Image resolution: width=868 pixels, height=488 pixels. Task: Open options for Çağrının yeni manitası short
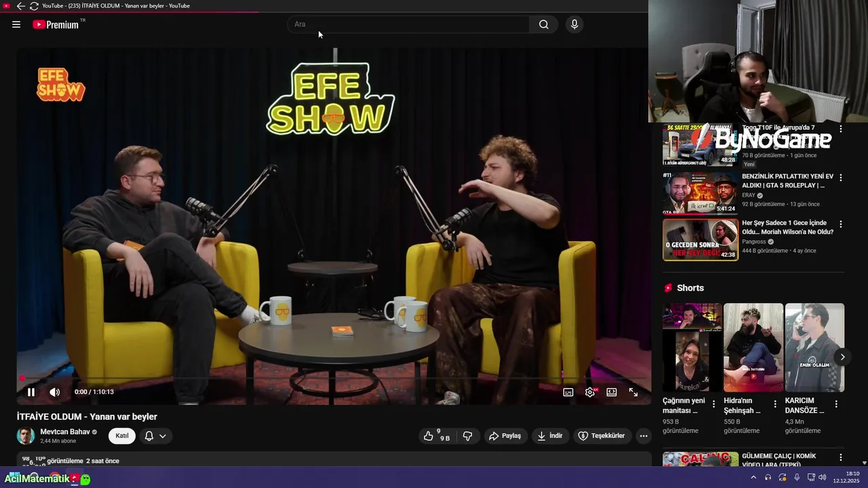tap(713, 404)
